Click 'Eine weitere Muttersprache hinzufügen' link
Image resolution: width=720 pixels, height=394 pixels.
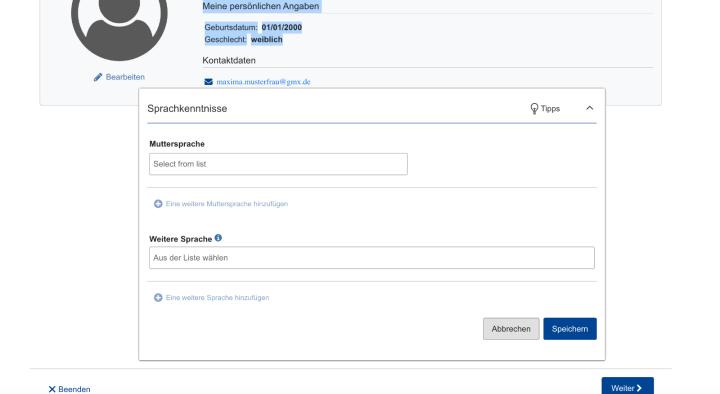[x=227, y=203]
